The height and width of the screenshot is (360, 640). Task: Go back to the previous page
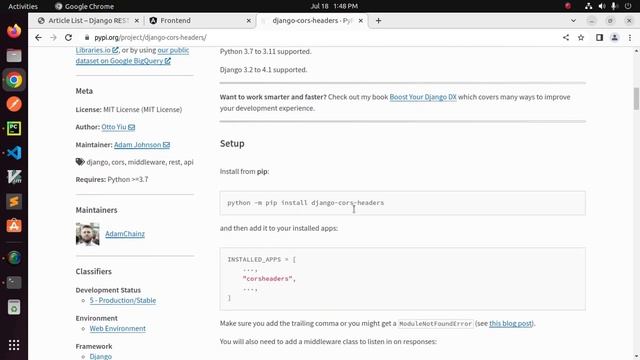[38, 38]
